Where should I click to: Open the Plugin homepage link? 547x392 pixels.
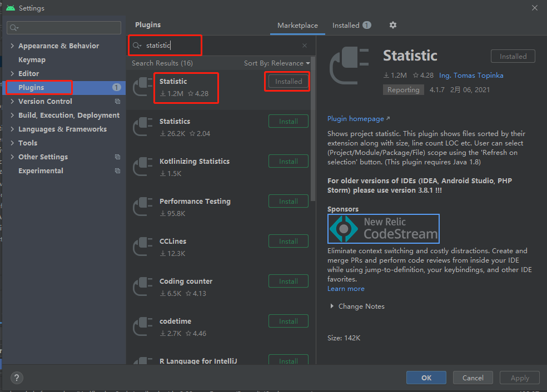click(355, 118)
